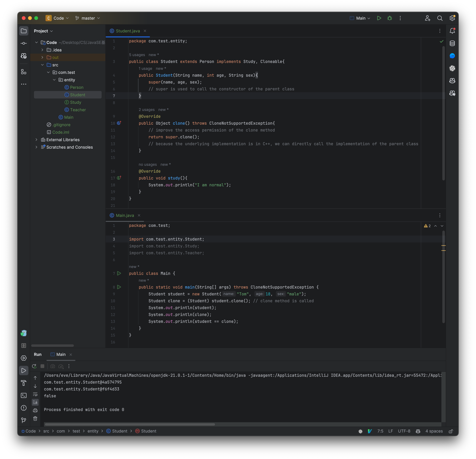Open the Commit tool window
This screenshot has height=459, width=476.
point(24,43)
